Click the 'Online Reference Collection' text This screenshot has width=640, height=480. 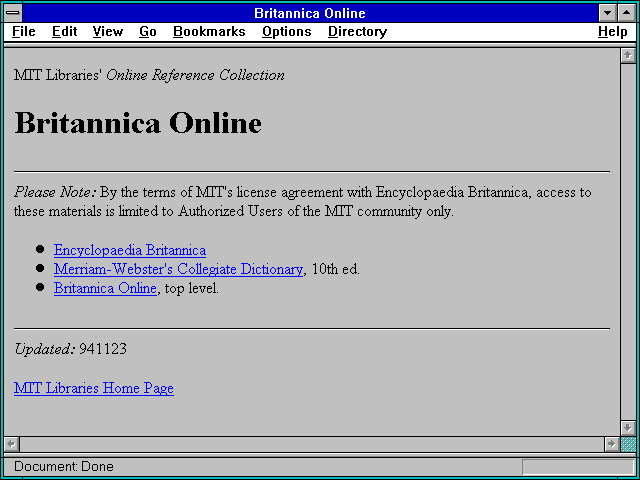195,75
